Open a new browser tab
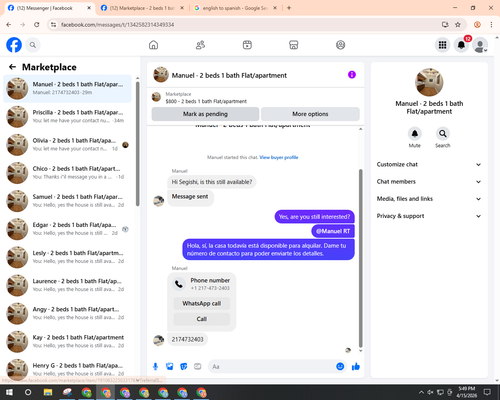This screenshot has width=500, height=400. pyautogui.click(x=289, y=8)
